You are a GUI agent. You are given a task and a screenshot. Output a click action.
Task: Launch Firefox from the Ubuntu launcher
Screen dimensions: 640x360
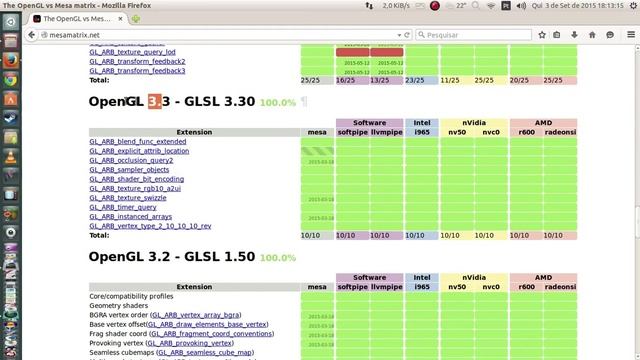(11, 61)
